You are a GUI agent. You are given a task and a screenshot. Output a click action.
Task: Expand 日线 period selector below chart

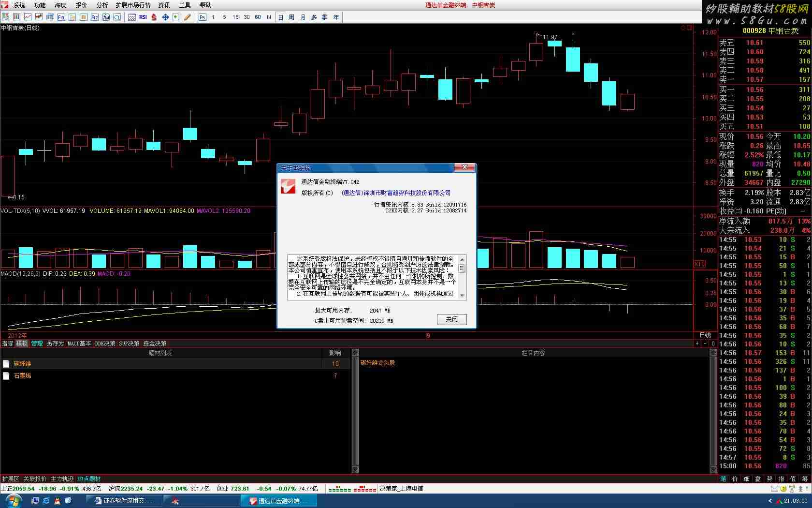(x=705, y=335)
